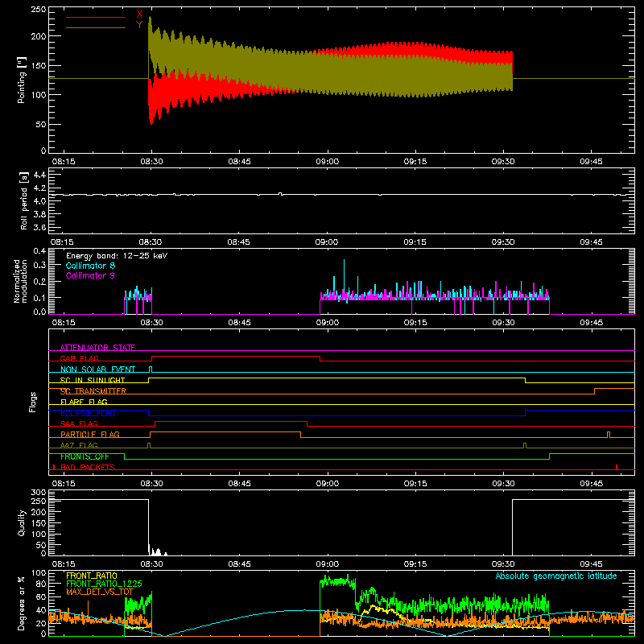Click 08:30 tick label under Pointing plot
Viewport: 644px width, 644px height.
151,162
